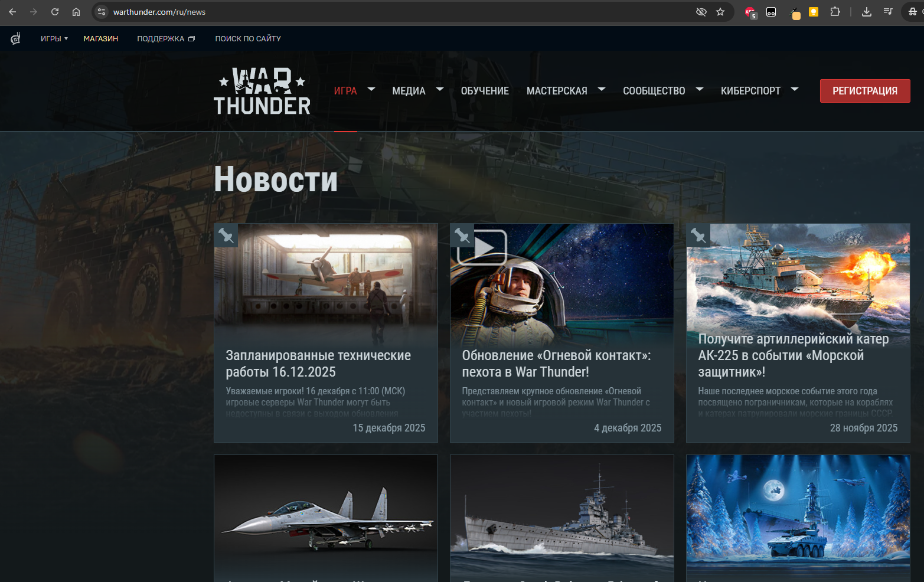Bookmark this page with the star icon
Screen dimensions: 924x582
pos(720,12)
